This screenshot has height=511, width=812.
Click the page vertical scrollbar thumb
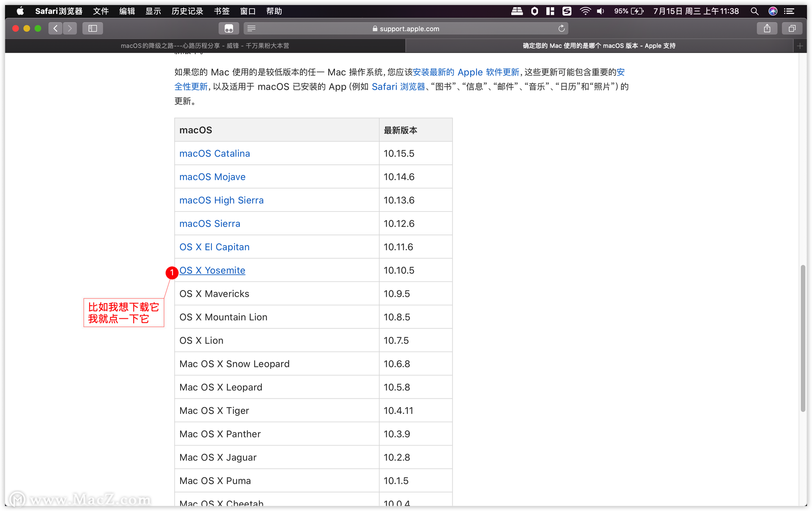click(803, 338)
